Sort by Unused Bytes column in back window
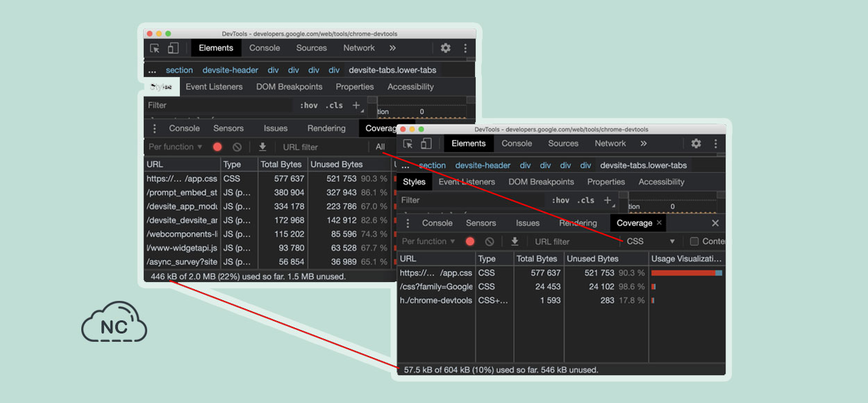Screen dimensions: 868x403 (349, 165)
